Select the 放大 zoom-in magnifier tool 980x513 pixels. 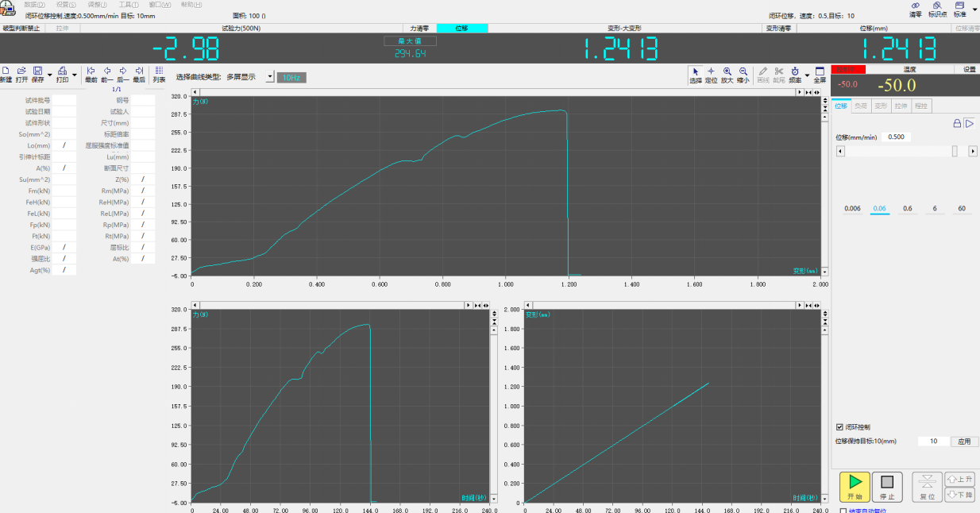coord(727,75)
